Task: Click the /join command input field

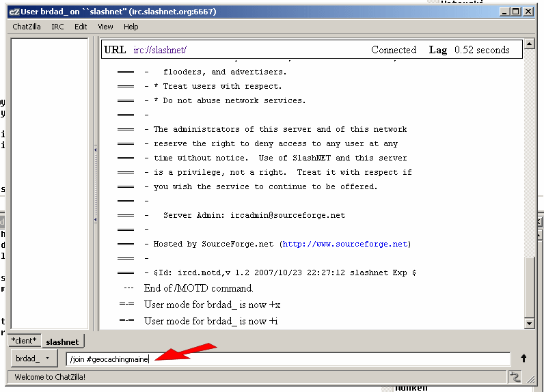Action: pos(287,359)
